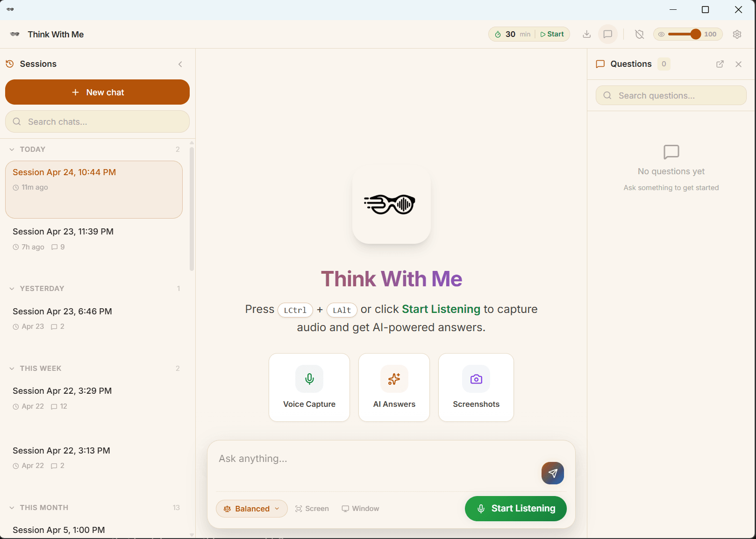
Task: Collapse the THIS MONTH sessions group
Action: [12, 508]
